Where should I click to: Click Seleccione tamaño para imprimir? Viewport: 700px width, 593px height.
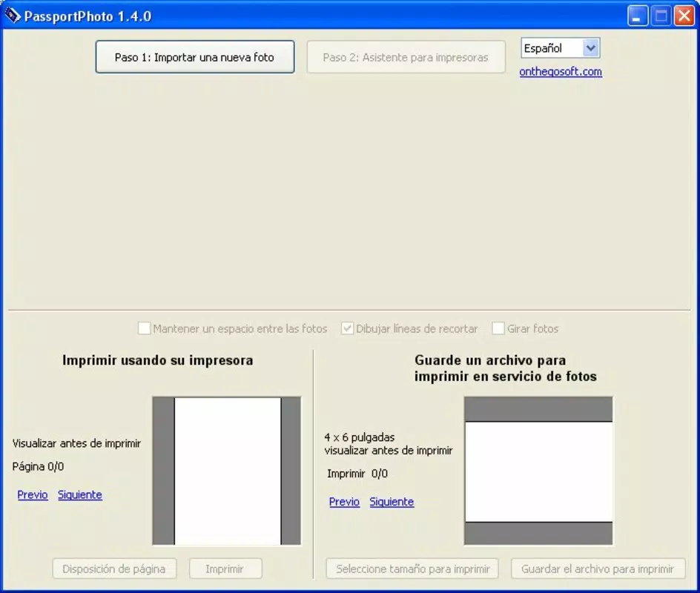[412, 569]
